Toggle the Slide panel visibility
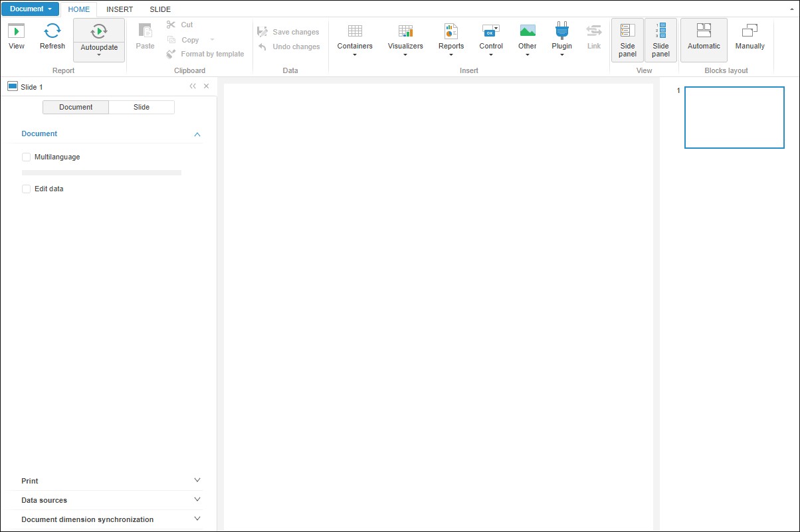Viewport: 800px width, 532px height. (660, 40)
